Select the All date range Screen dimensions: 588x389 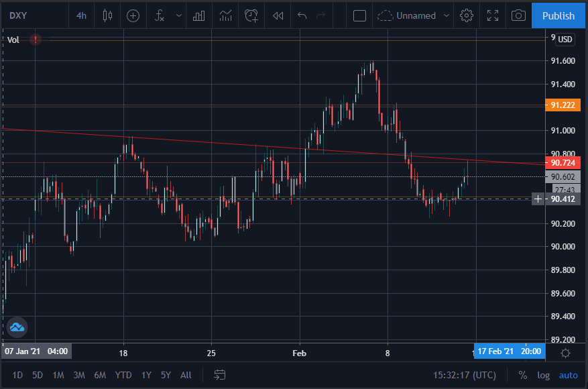186,375
